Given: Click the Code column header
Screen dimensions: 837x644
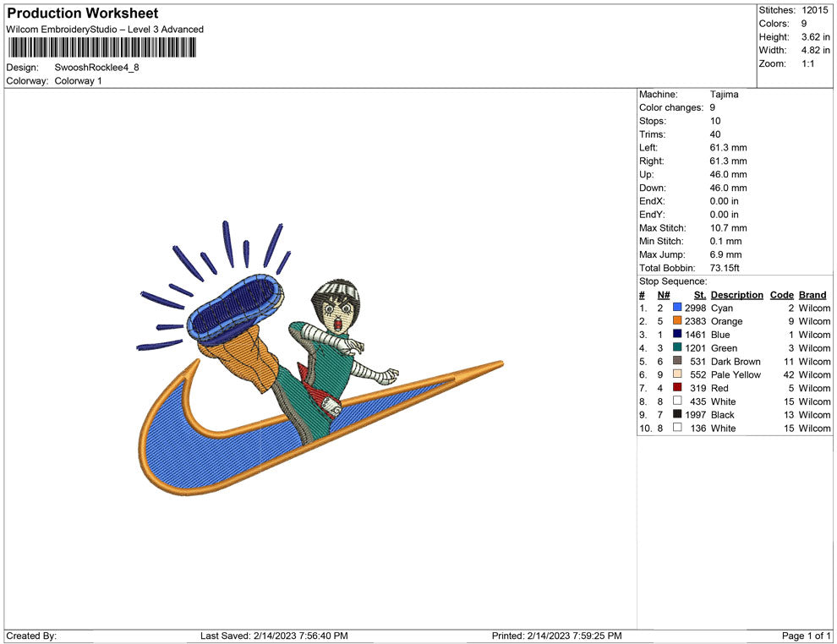Looking at the screenshot, I should point(781,295).
